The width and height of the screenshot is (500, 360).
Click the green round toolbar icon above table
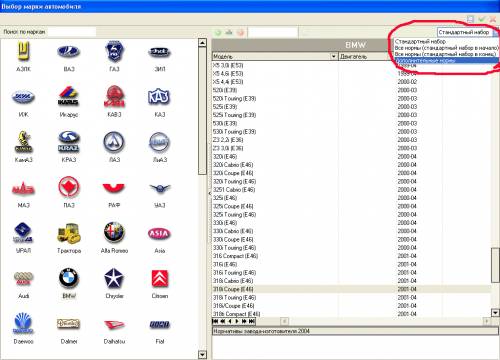(x=218, y=32)
